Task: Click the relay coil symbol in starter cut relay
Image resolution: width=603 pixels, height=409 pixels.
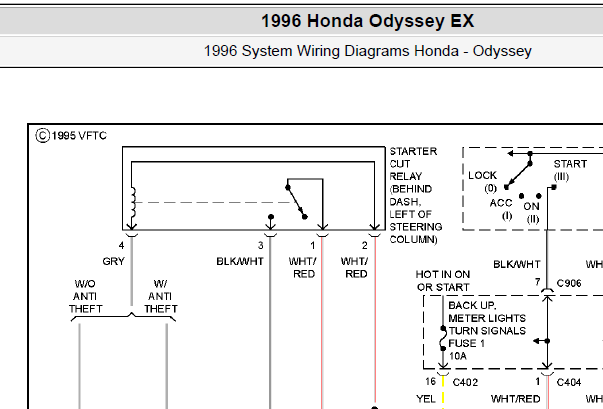Action: [x=133, y=203]
